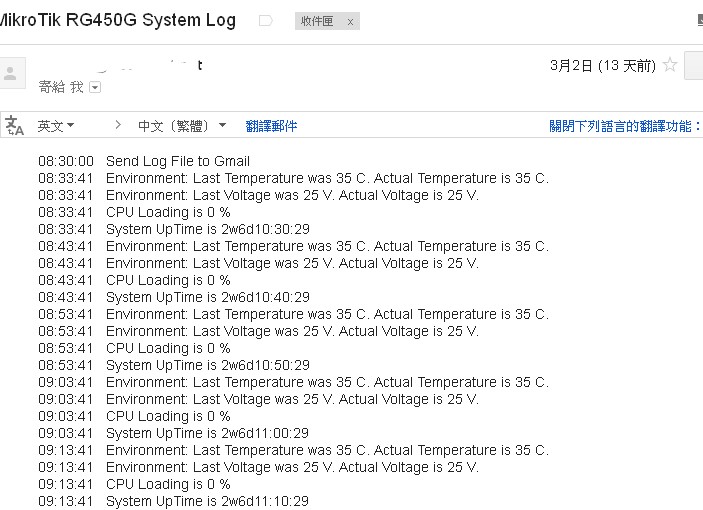Click the arrow between source and target languages
The width and height of the screenshot is (703, 510).
click(x=118, y=125)
